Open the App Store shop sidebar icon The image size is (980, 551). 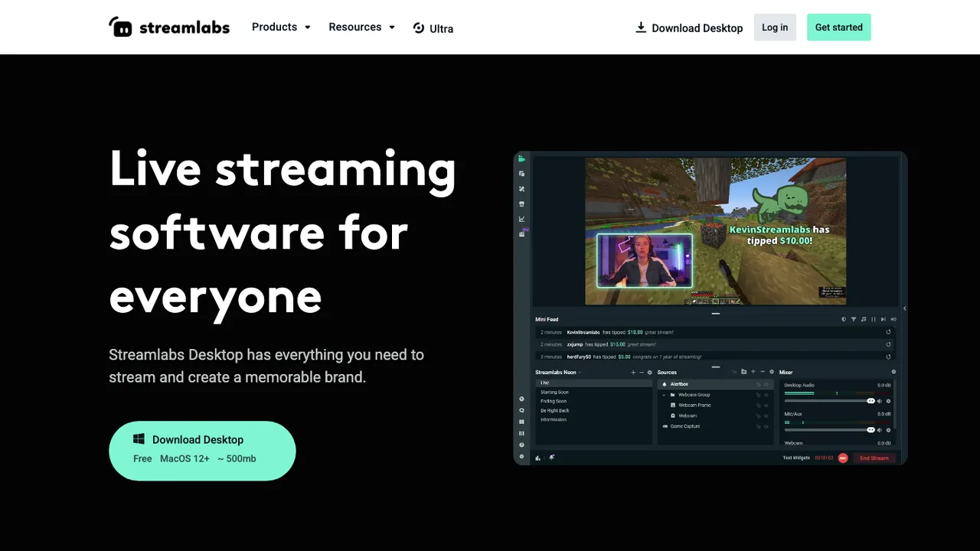[x=521, y=204]
